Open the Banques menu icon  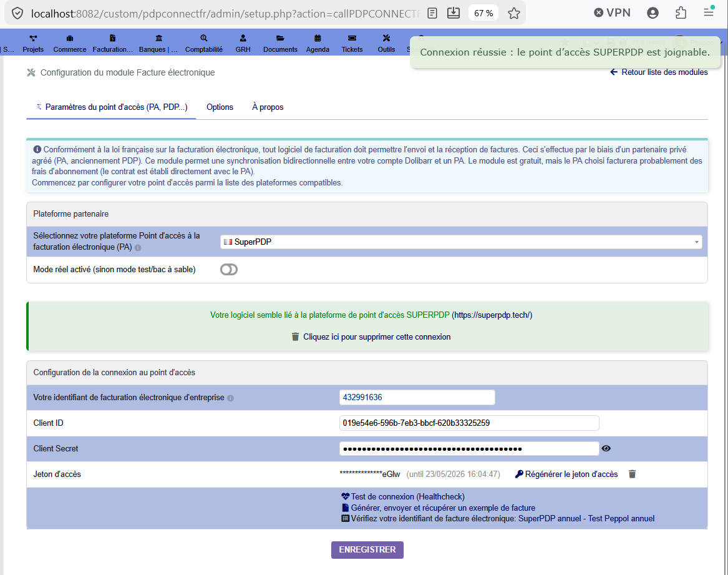[x=159, y=39]
